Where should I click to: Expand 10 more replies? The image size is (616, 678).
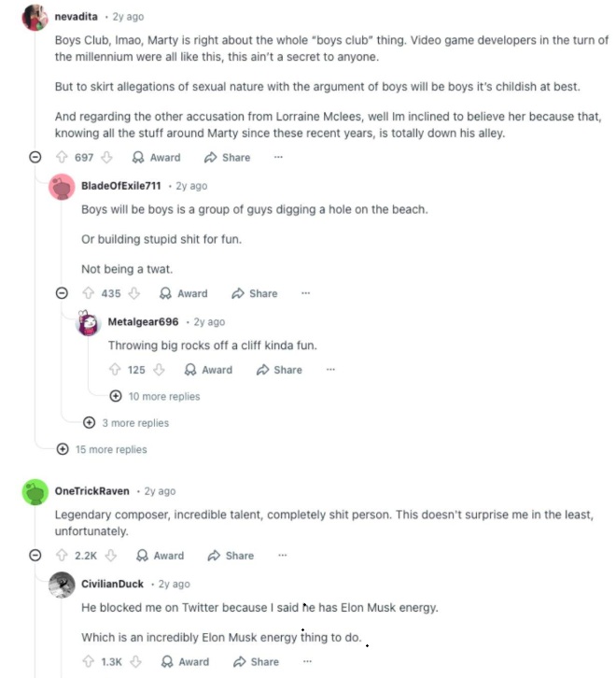[x=155, y=397]
